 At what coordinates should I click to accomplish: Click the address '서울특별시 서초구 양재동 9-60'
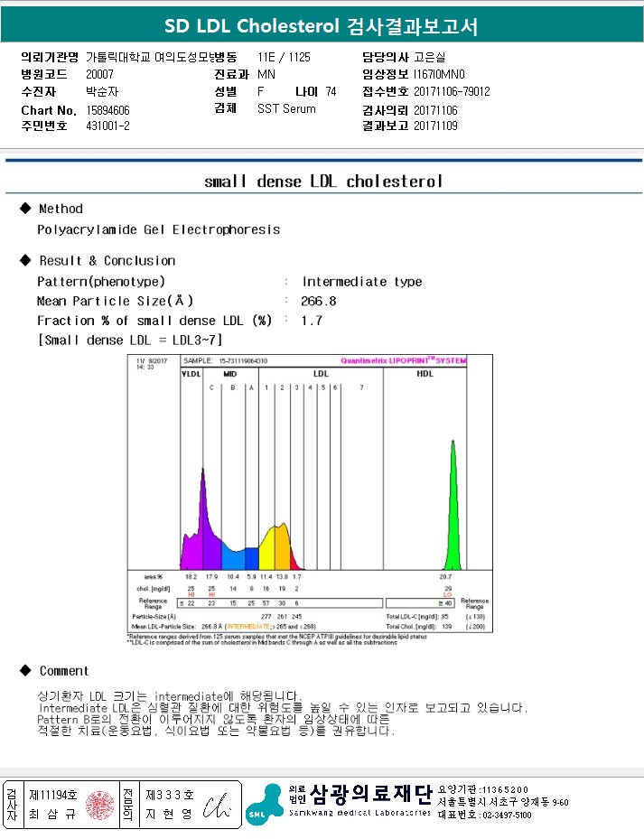pyautogui.click(x=503, y=802)
